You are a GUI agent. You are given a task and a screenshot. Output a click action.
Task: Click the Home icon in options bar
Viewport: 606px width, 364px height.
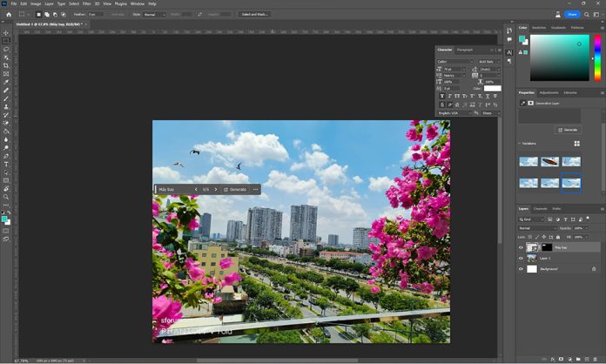click(x=7, y=14)
